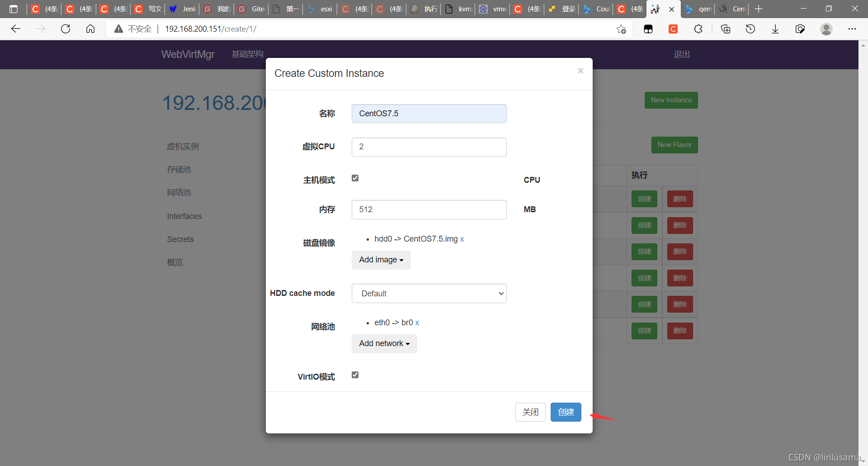Image resolution: width=868 pixels, height=466 pixels.
Task: Click the red C extension icon
Action: (673, 29)
